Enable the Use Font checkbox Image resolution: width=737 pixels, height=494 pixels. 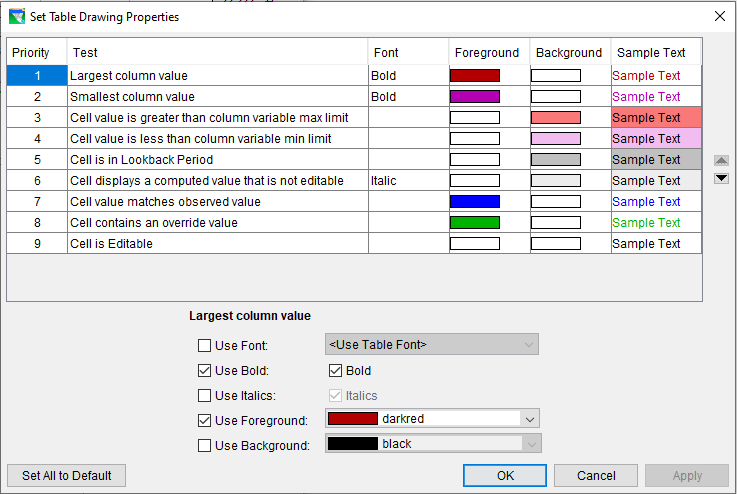click(x=204, y=345)
